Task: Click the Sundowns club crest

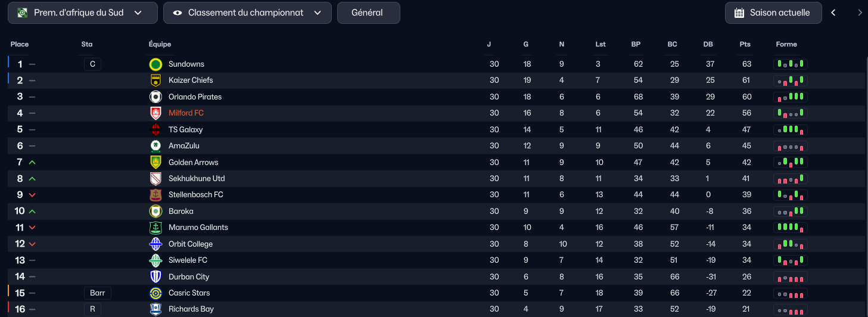Action: point(155,64)
